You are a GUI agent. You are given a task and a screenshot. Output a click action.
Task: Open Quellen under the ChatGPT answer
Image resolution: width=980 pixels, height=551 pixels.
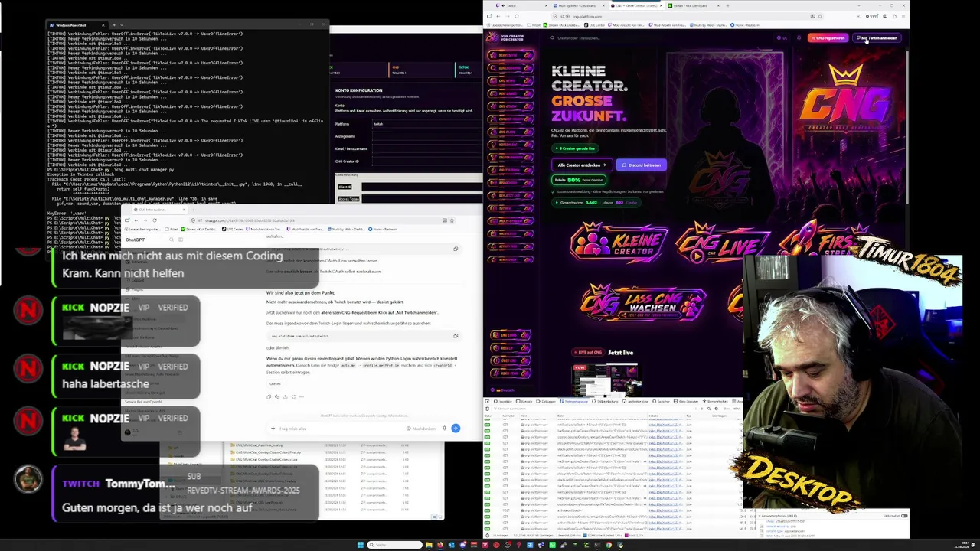click(x=275, y=383)
